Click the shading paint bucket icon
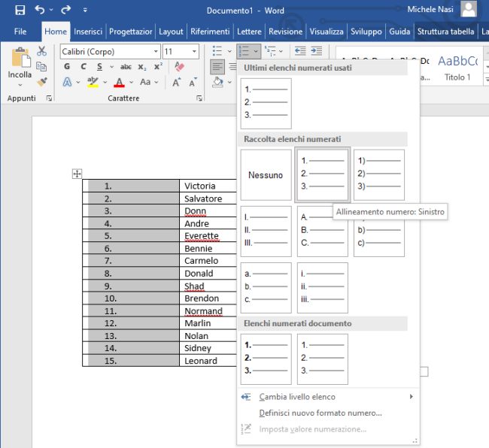The image size is (489, 448). pos(217,82)
